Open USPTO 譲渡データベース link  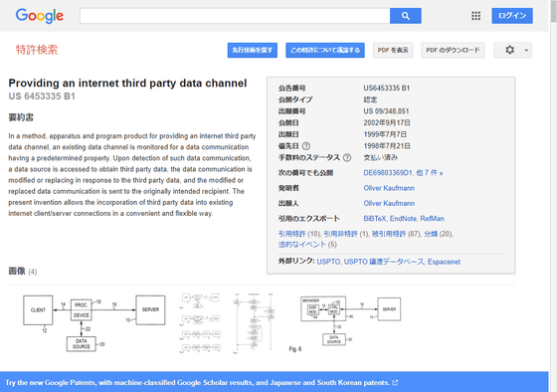click(x=384, y=262)
